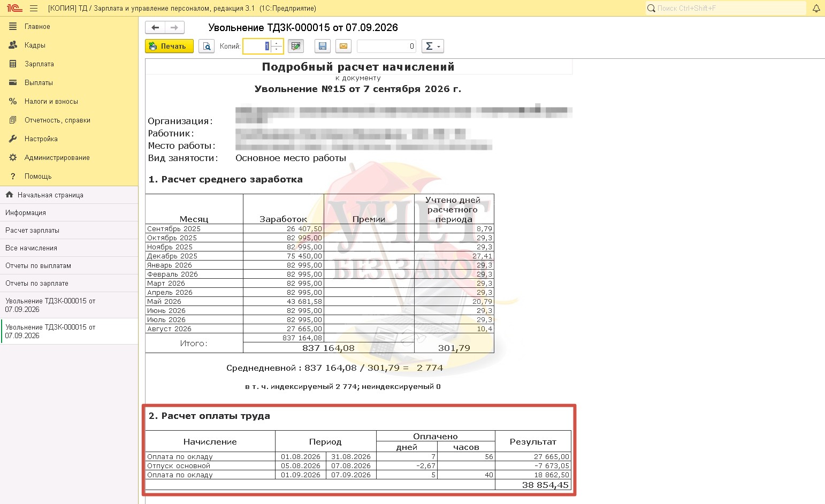Open the notifications bell
Image resolution: width=825 pixels, height=504 pixels.
click(816, 8)
